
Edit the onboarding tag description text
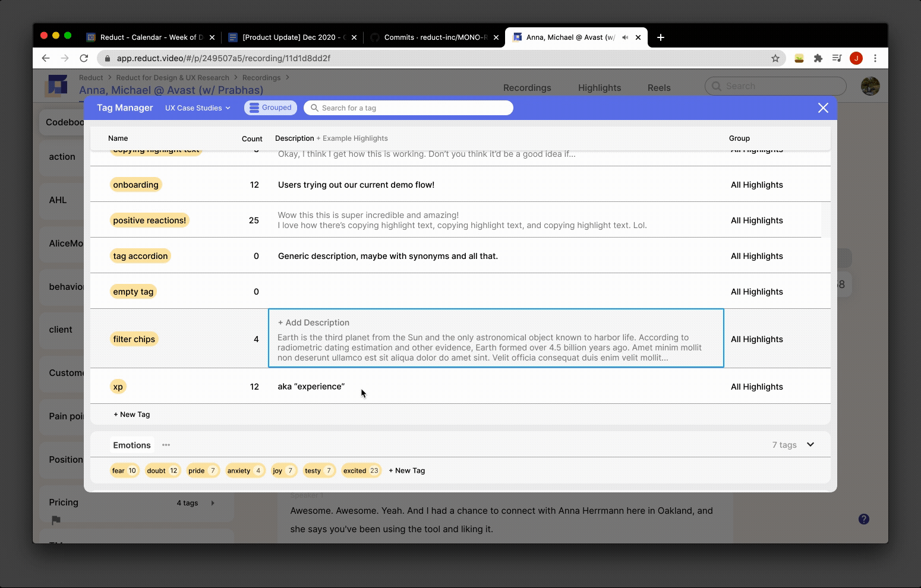tap(356, 185)
